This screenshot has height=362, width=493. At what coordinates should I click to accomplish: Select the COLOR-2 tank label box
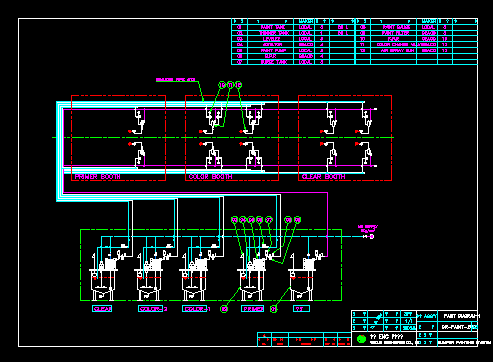click(151, 309)
